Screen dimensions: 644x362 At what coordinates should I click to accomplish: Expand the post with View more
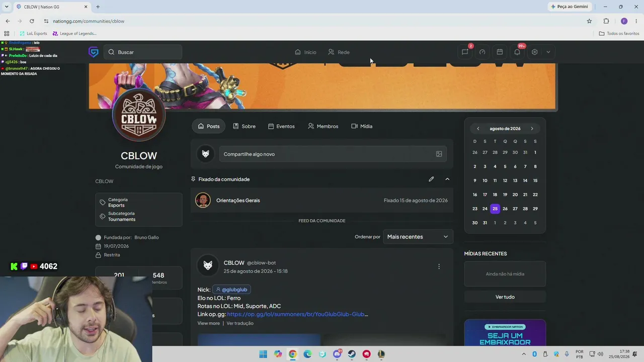pyautogui.click(x=208, y=323)
